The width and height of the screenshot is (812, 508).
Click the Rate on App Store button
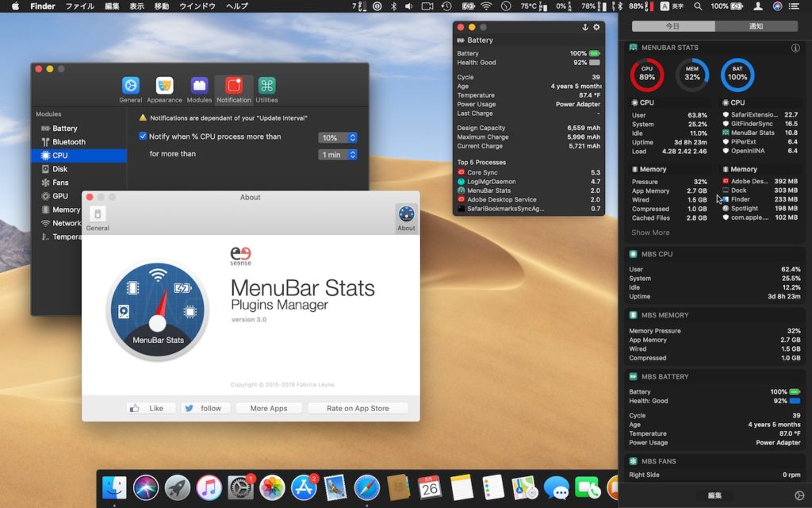pos(358,408)
